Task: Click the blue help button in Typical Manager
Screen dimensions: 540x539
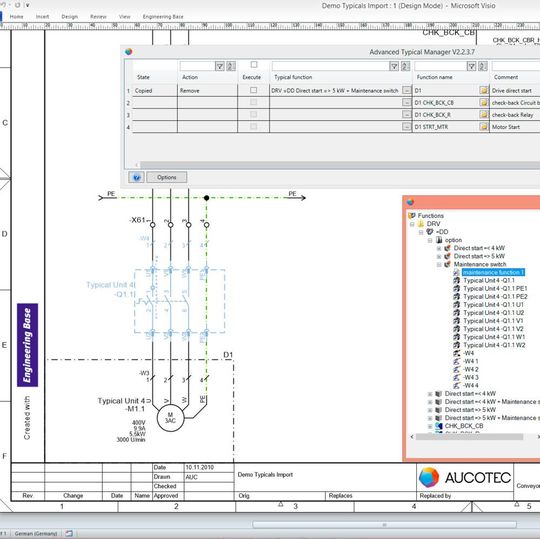Action: point(136,177)
